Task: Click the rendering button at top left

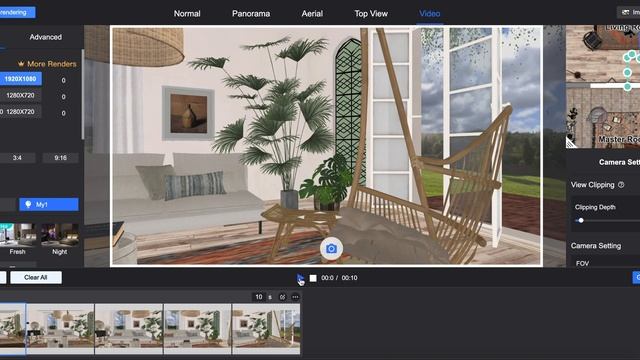Action: [x=17, y=12]
